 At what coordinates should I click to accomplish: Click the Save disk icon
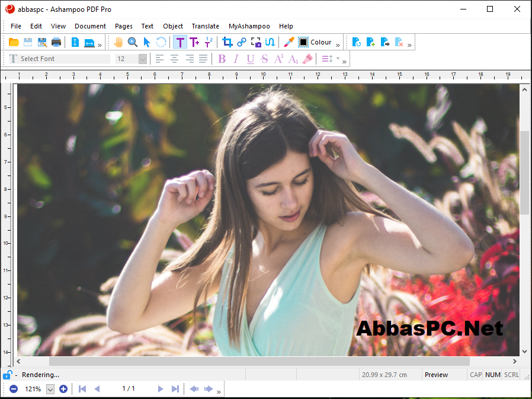(28, 42)
